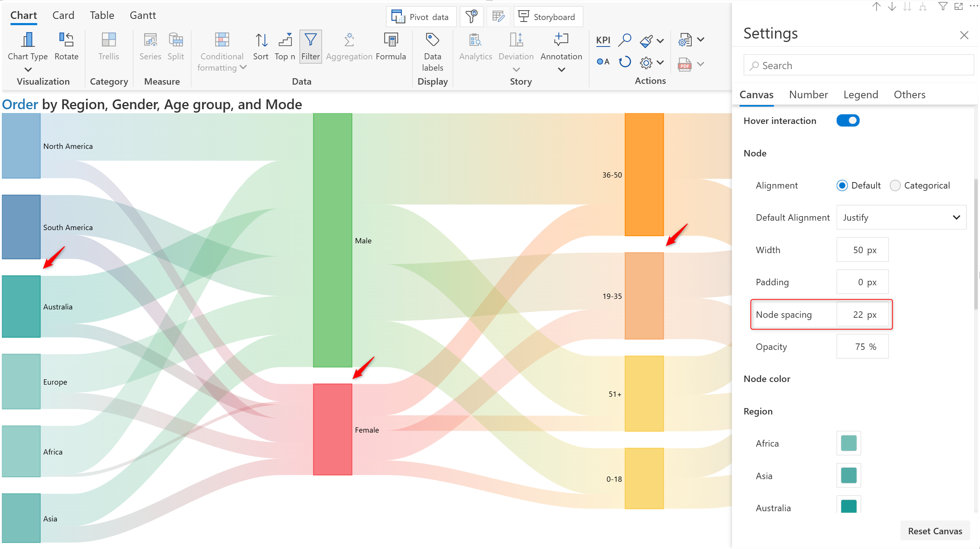Expand the Conditional formatting dropdown
The height and width of the screenshot is (549, 980).
243,67
